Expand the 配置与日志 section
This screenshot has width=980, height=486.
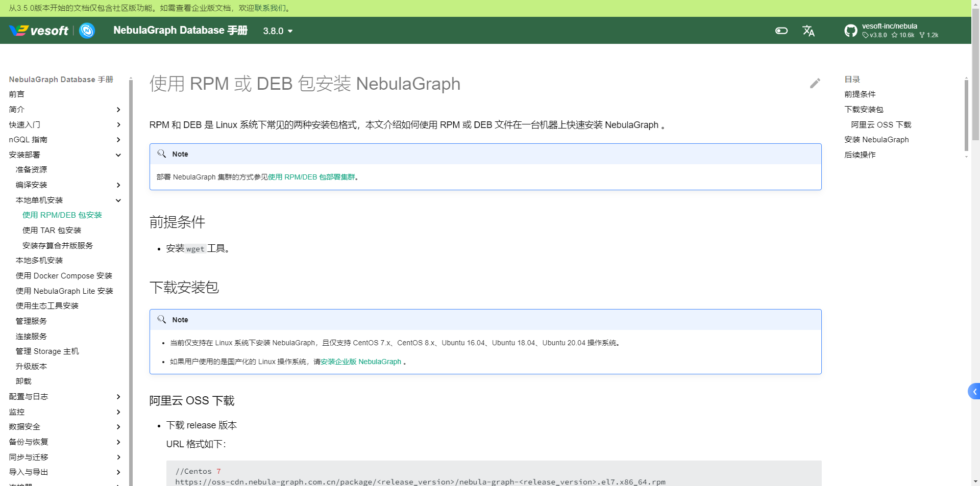click(118, 397)
